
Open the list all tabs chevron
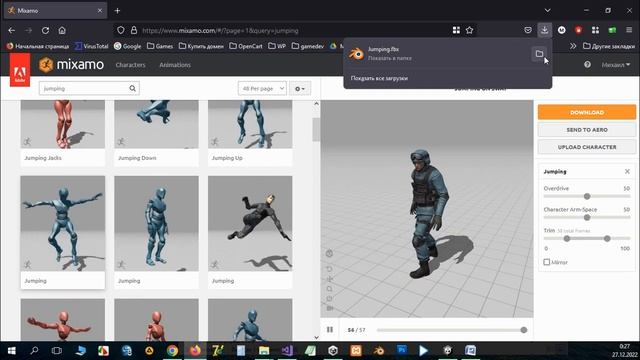[x=547, y=11]
